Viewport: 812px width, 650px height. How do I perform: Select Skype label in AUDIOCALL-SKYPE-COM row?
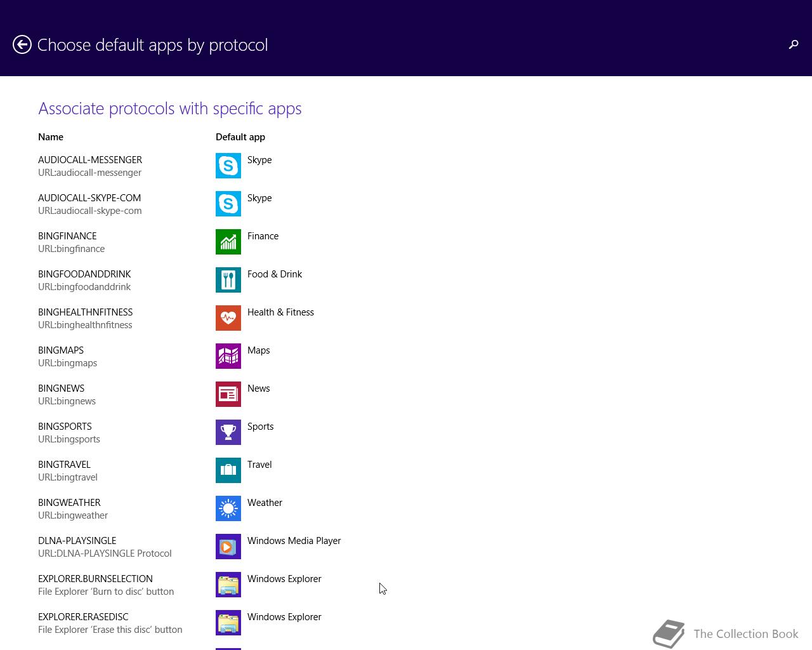click(x=259, y=198)
